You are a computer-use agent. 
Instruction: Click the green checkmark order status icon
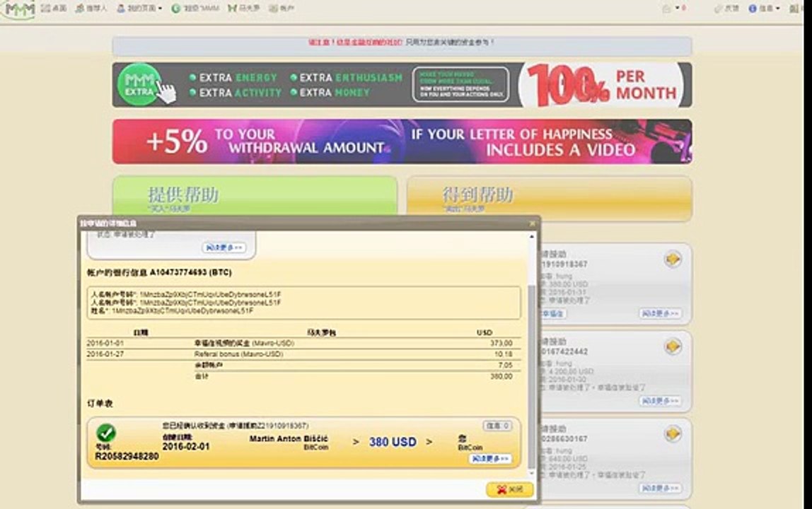click(105, 433)
